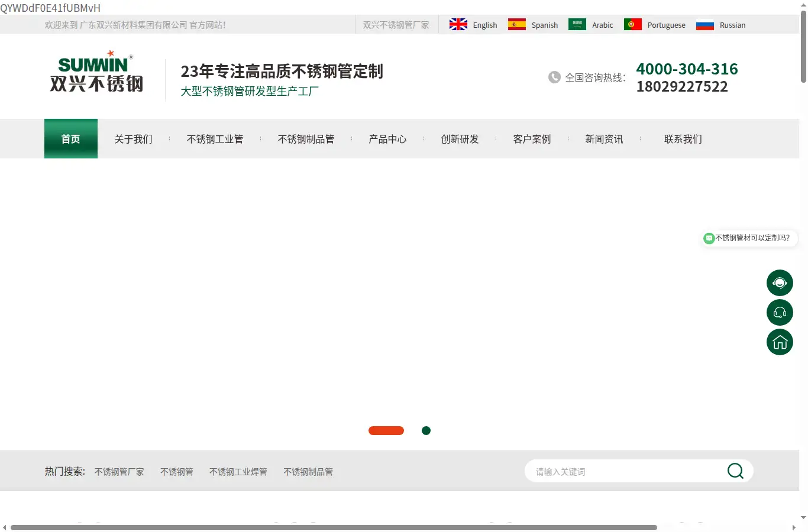Click the horizontal scrollbar thumb

point(334,527)
